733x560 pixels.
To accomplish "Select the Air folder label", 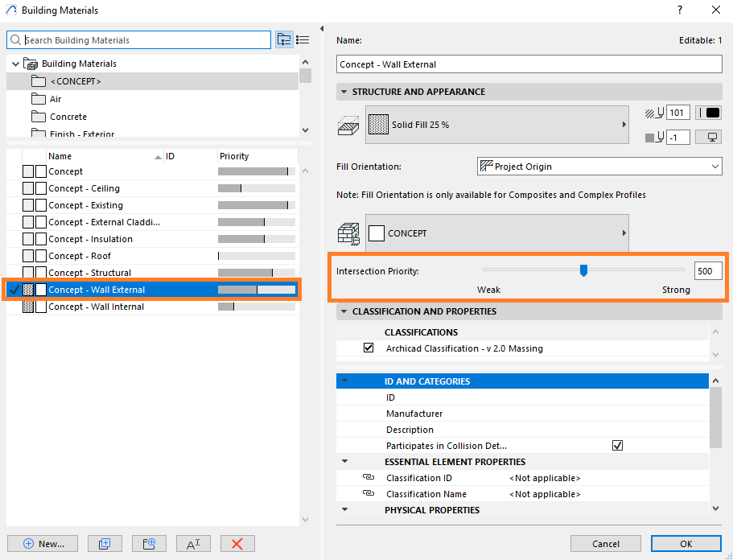I will (x=56, y=99).
